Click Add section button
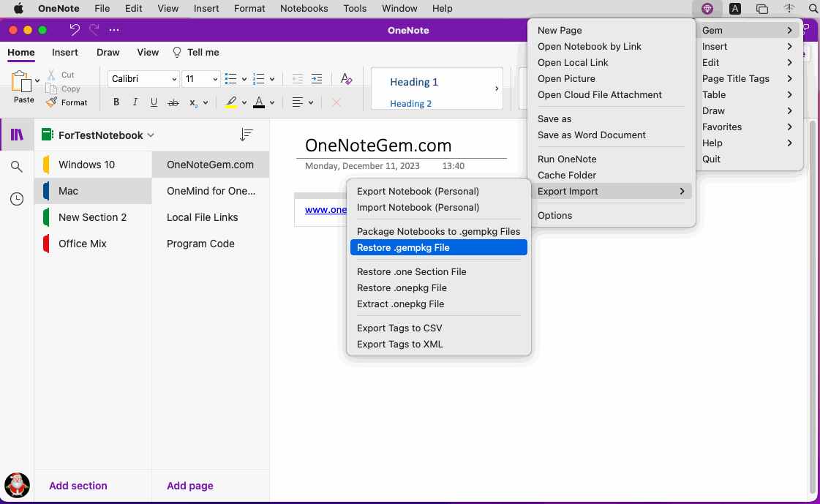 pyautogui.click(x=78, y=486)
